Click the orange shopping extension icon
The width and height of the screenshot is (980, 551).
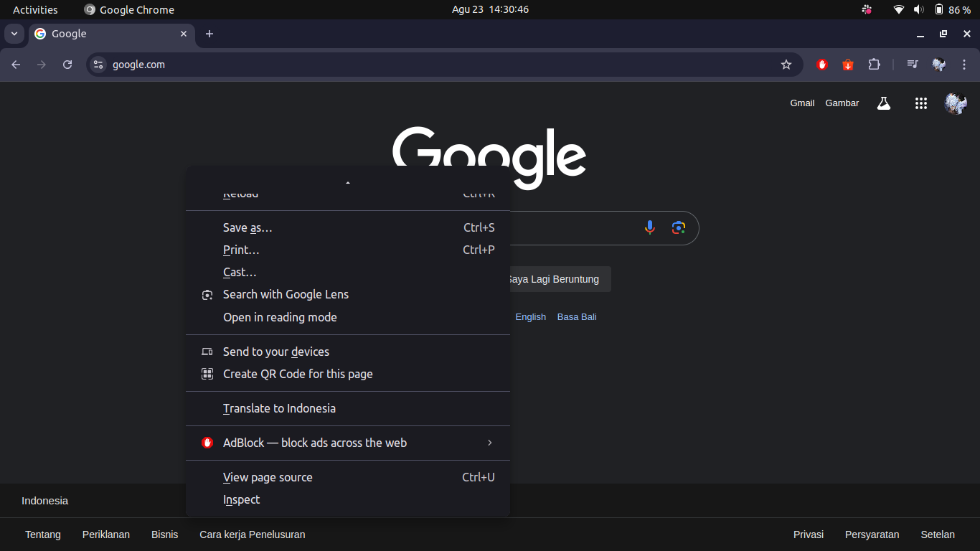(x=848, y=65)
